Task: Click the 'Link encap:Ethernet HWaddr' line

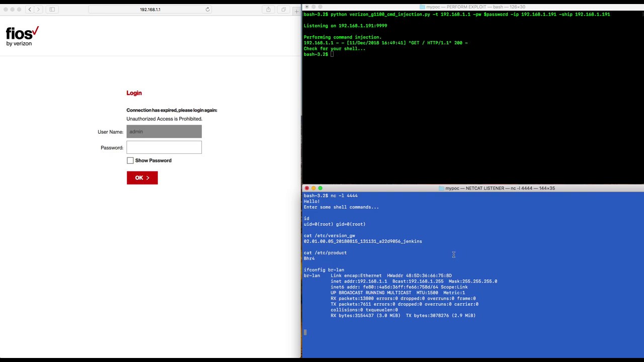Action: click(x=391, y=276)
